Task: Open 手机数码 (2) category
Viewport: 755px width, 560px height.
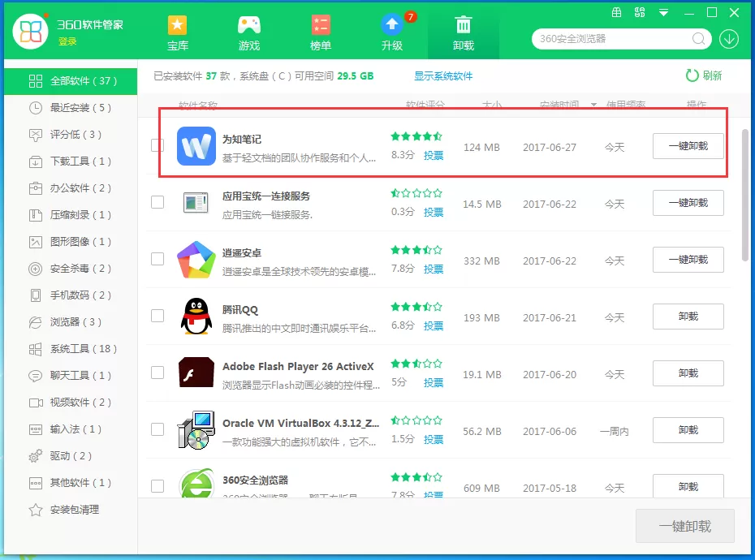Action: 71,295
